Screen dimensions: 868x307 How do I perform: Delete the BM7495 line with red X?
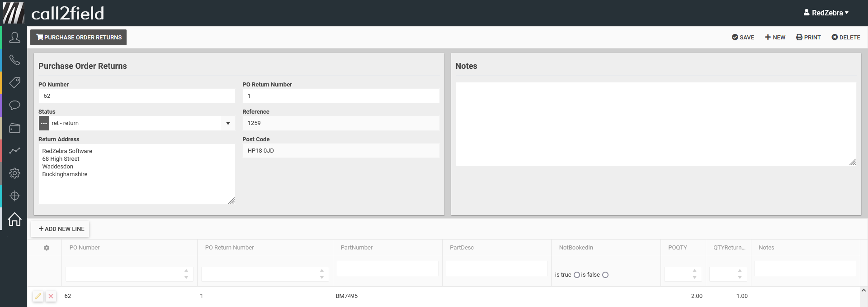point(51,296)
